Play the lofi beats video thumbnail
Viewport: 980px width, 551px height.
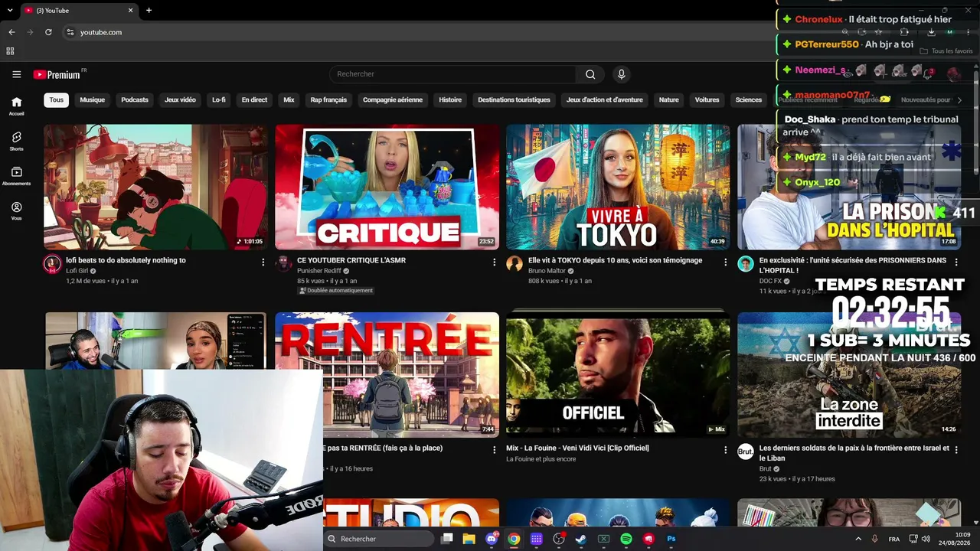click(x=155, y=187)
